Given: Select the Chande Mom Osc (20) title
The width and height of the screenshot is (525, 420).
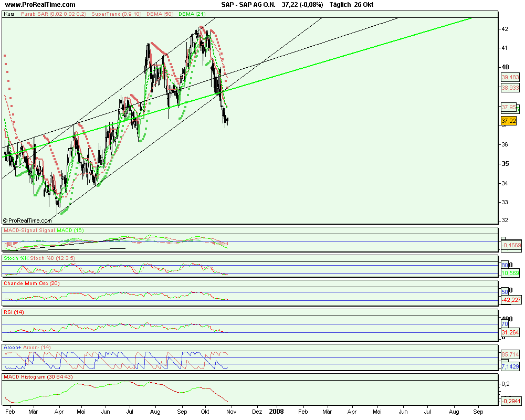Looking at the screenshot, I should pos(31,283).
